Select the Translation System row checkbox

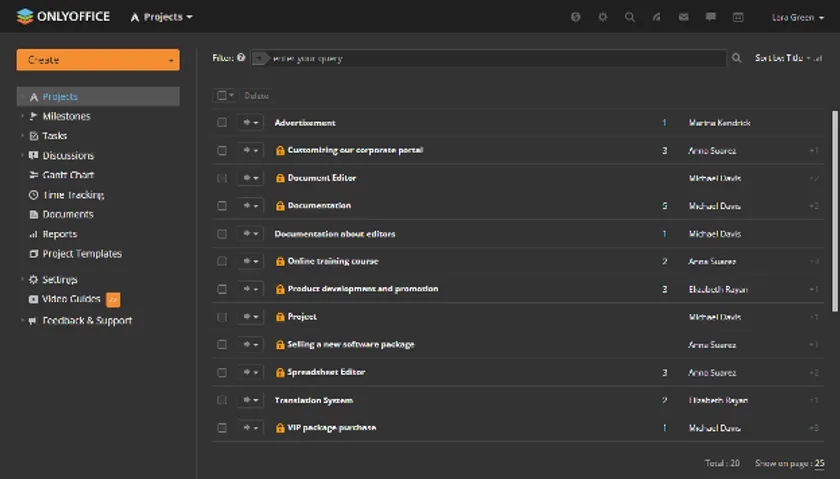tap(222, 400)
